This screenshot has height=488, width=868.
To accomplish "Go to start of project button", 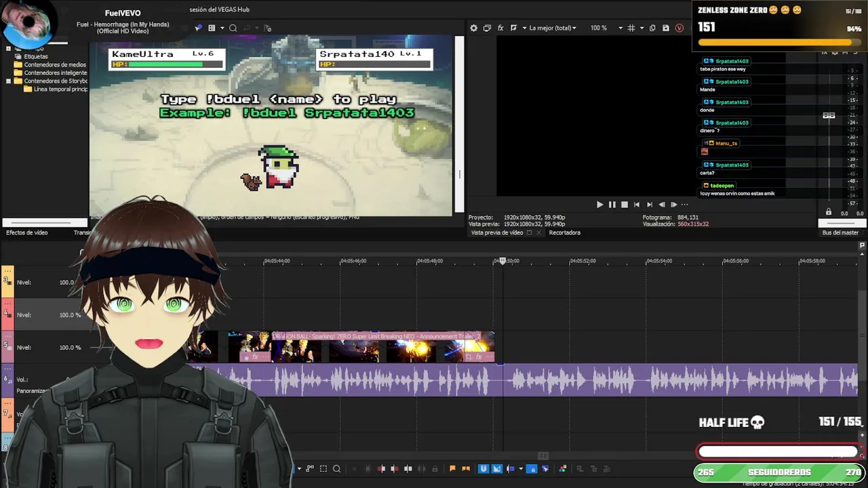I will point(636,204).
